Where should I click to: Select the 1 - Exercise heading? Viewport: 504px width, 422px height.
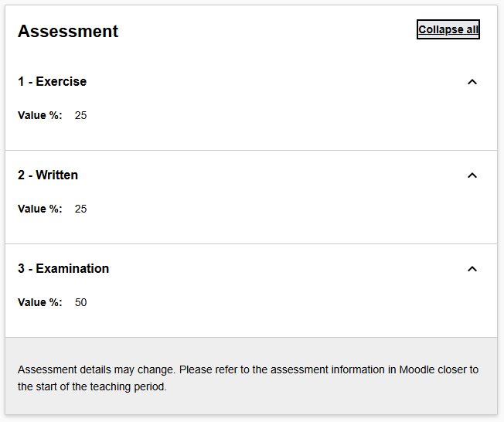53,82
